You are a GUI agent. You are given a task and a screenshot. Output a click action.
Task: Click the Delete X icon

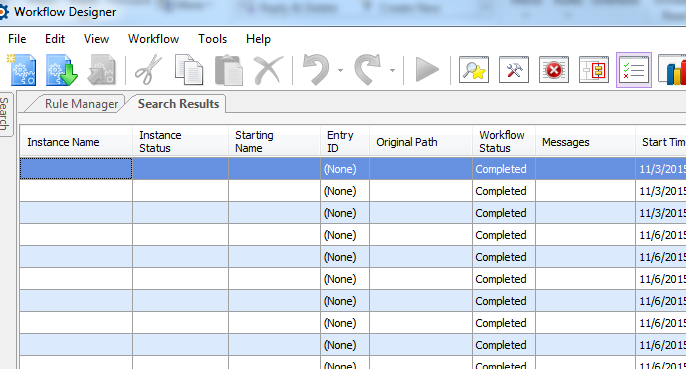tap(268, 70)
